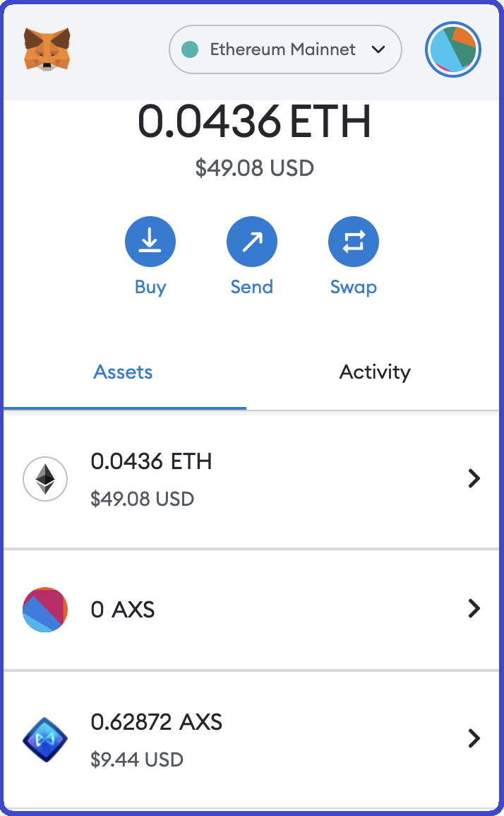Click the green network status dot

pos(190,49)
